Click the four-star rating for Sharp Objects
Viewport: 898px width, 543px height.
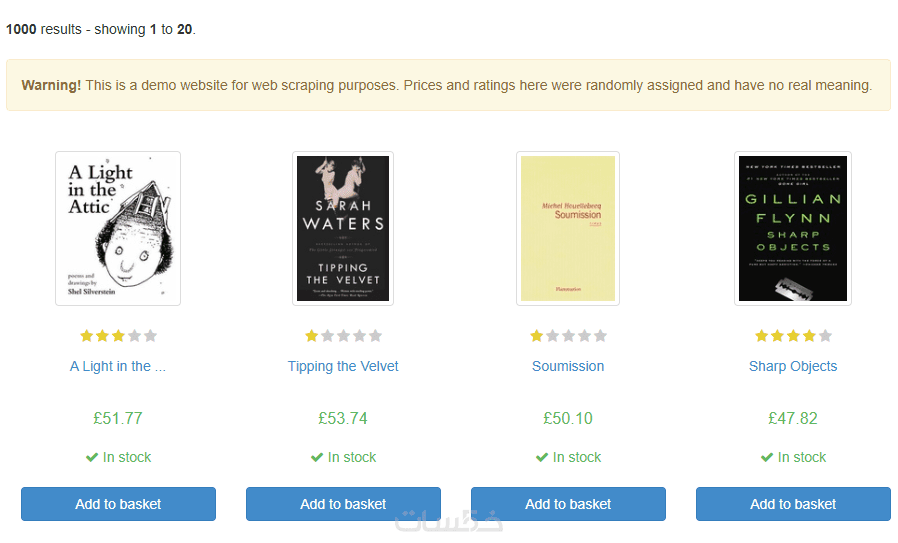(x=793, y=336)
